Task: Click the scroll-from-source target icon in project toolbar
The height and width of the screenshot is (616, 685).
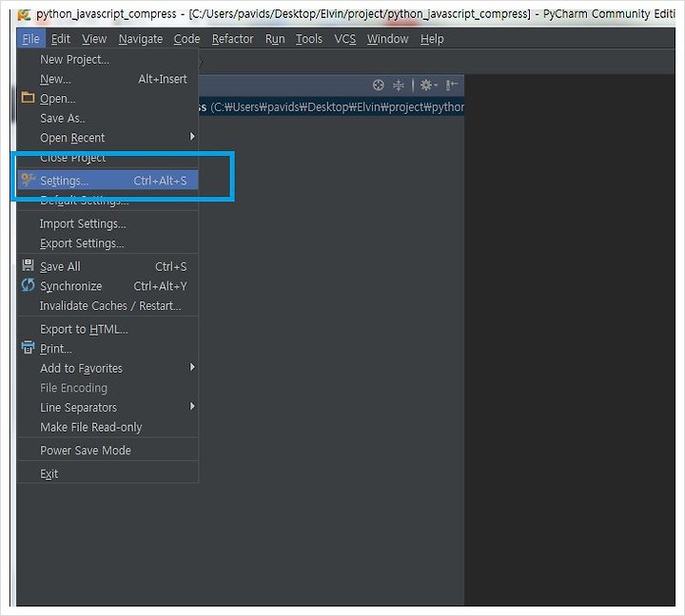Action: tap(379, 85)
